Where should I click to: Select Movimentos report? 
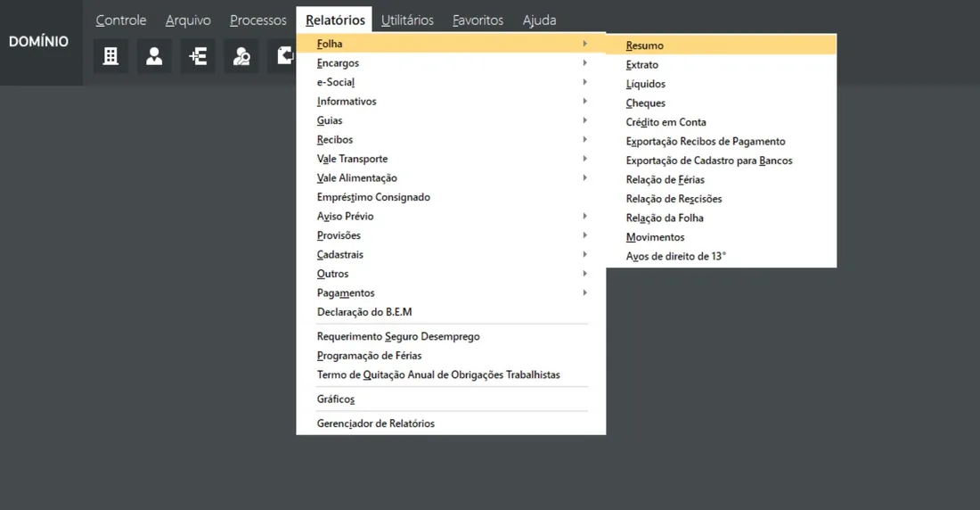(x=722, y=237)
